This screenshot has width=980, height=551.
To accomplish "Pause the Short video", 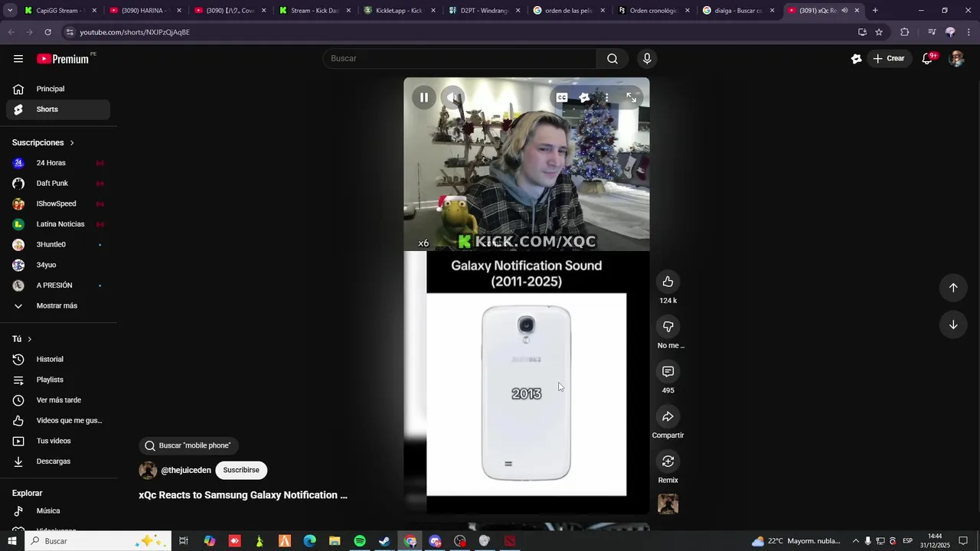I will point(424,98).
